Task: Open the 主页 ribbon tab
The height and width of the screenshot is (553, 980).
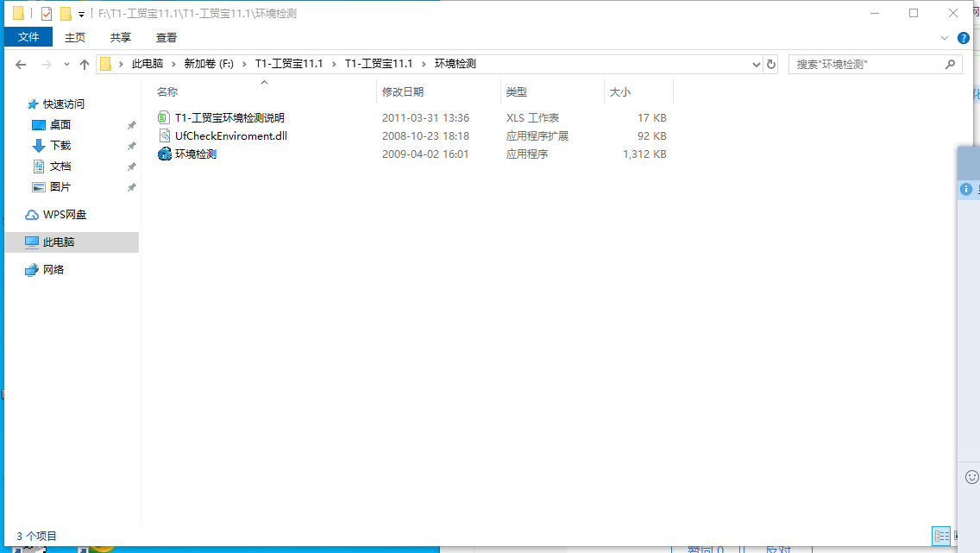Action: [75, 37]
